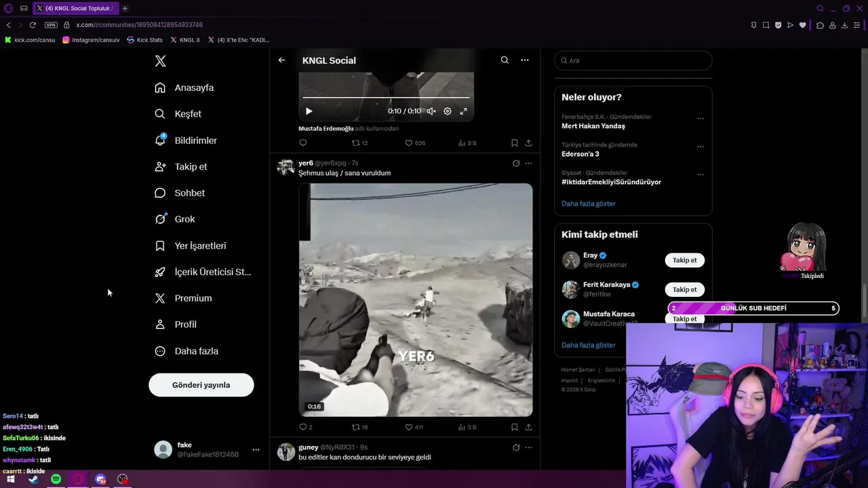868x488 pixels.
Task: Open the Instagram/cansuiv bookmark
Action: [x=91, y=40]
